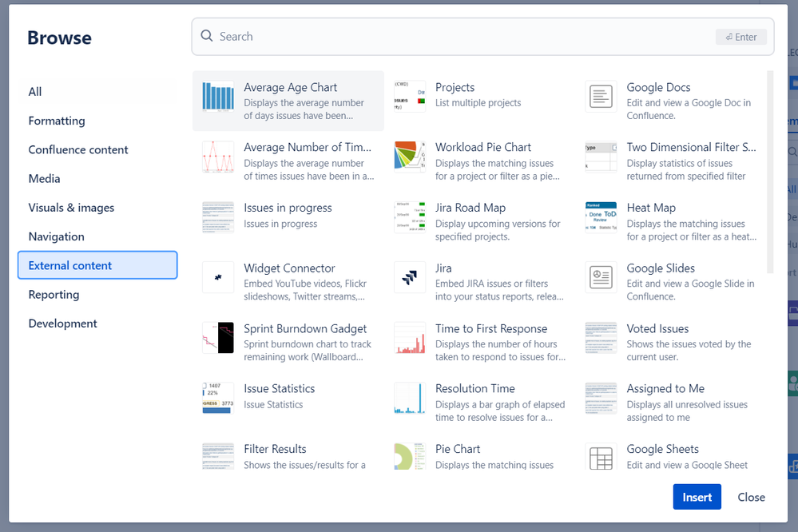The image size is (798, 532).
Task: Select the Jira Road Map icon
Action: [410, 216]
